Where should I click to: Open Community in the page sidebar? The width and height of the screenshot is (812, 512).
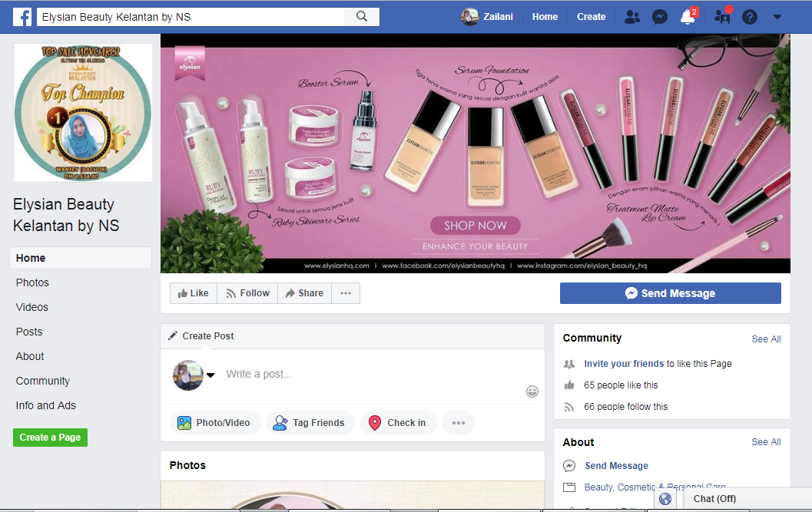(42, 381)
